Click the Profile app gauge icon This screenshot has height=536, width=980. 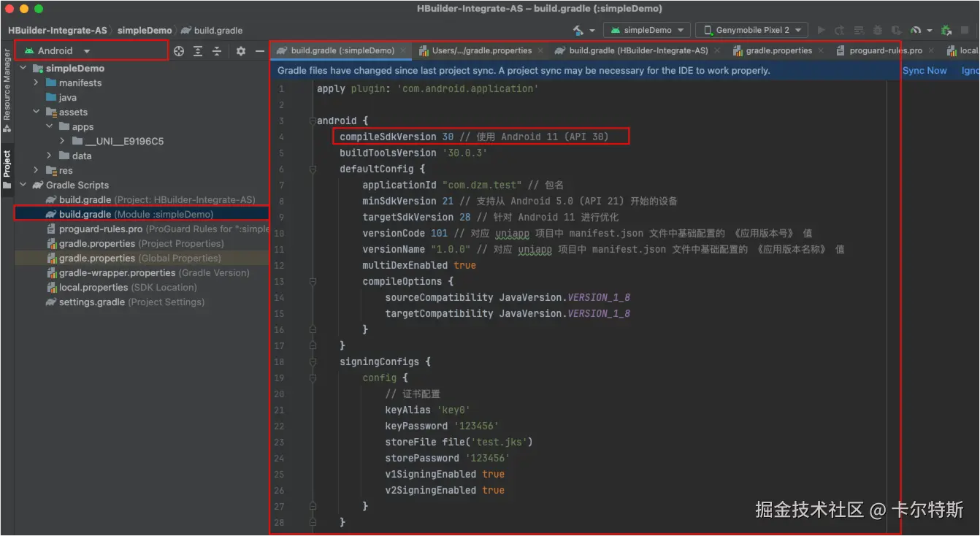(x=916, y=31)
